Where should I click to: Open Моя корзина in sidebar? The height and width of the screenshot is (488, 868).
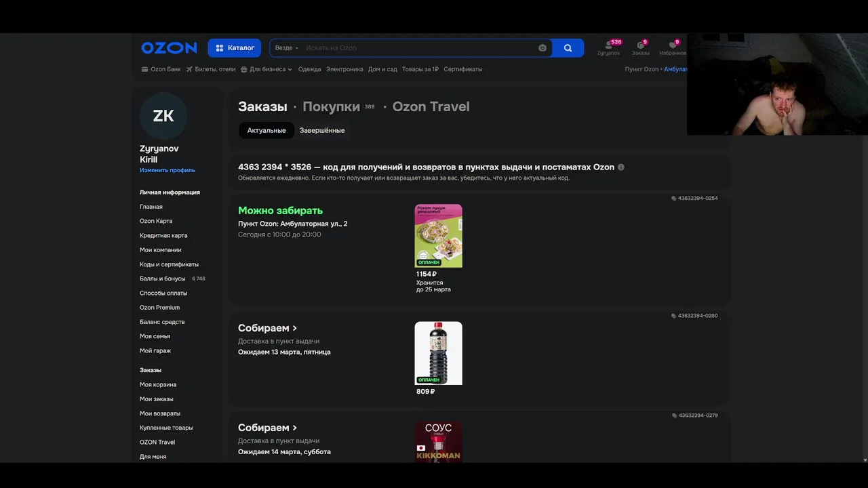tap(158, 384)
